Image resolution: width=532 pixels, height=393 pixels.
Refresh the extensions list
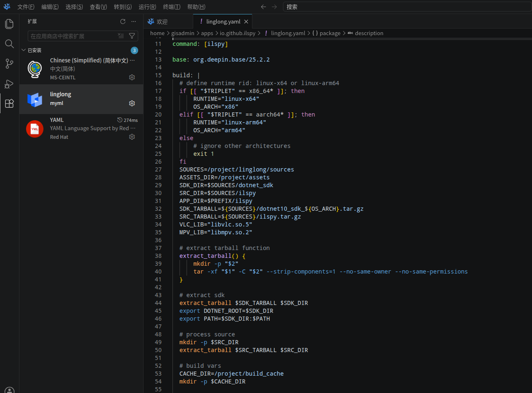click(x=123, y=21)
